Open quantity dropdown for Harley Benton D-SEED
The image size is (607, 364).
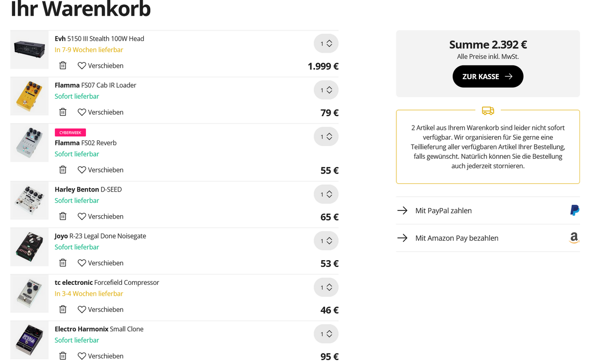coord(326,194)
